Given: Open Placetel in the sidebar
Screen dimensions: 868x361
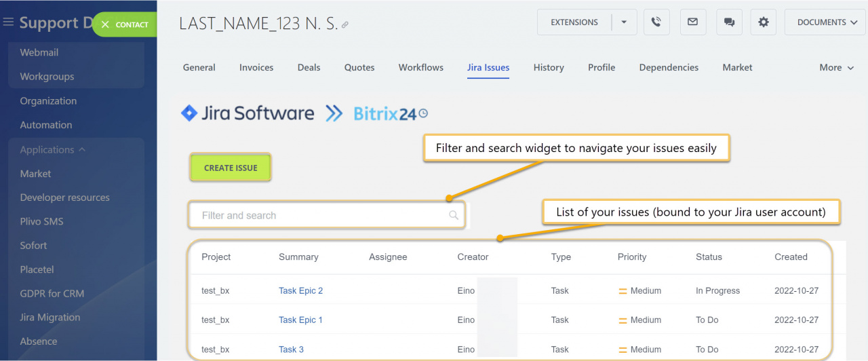Looking at the screenshot, I should coord(37,269).
